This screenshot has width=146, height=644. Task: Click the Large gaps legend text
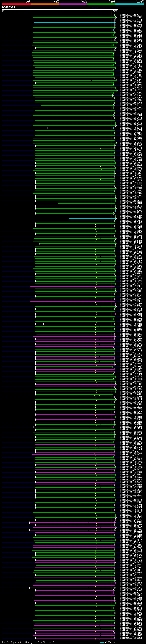click(x=28, y=642)
